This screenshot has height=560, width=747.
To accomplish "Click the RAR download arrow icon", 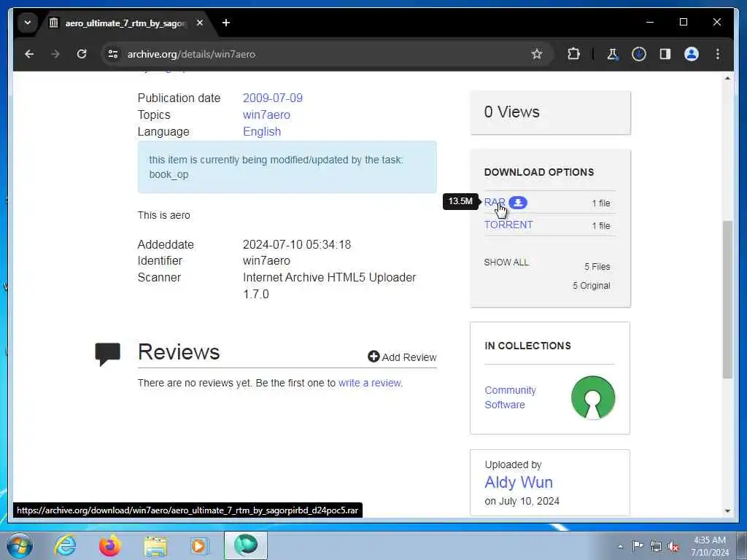I will click(518, 203).
